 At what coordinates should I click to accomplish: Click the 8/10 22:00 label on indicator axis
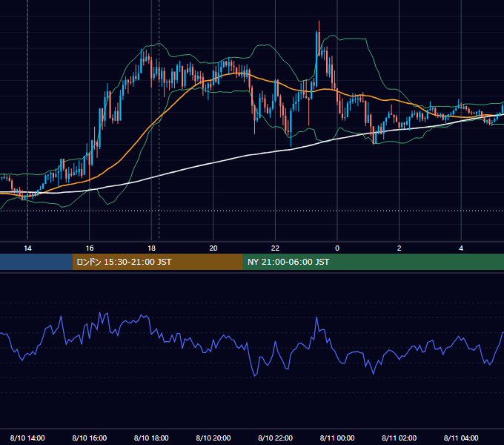275,438
